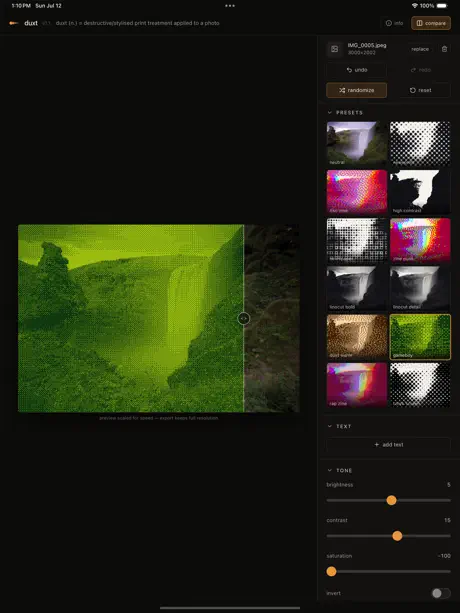This screenshot has width=460, height=613.
Task: Adjust the brightness slider handle
Action: pos(391,500)
